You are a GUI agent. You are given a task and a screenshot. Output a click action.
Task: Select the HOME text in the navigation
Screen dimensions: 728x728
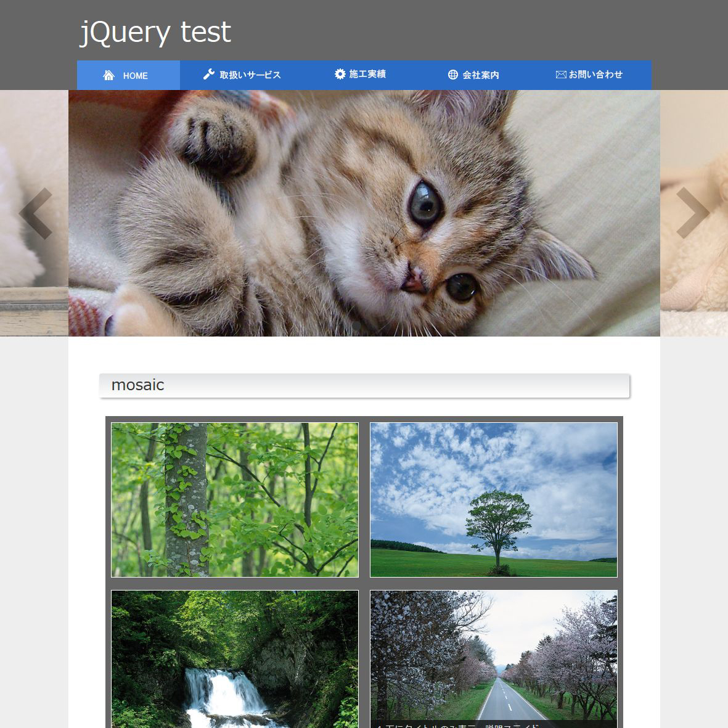click(135, 76)
